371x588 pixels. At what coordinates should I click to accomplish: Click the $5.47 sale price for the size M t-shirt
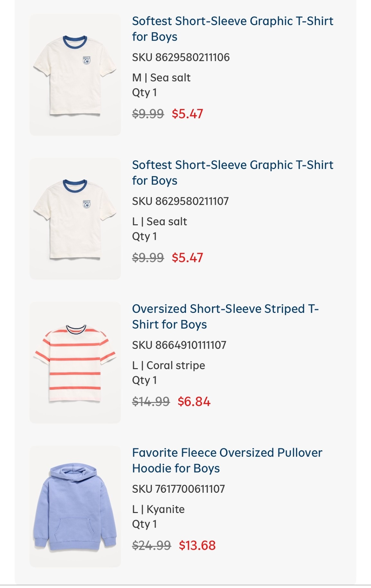pos(187,113)
